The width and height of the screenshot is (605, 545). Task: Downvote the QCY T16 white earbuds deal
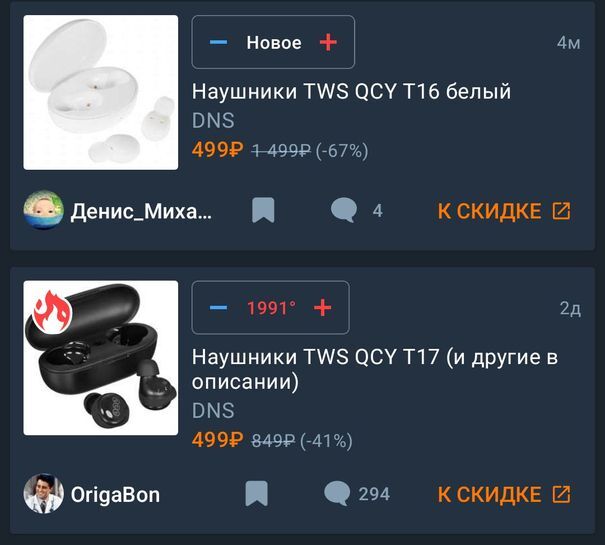tap(218, 42)
